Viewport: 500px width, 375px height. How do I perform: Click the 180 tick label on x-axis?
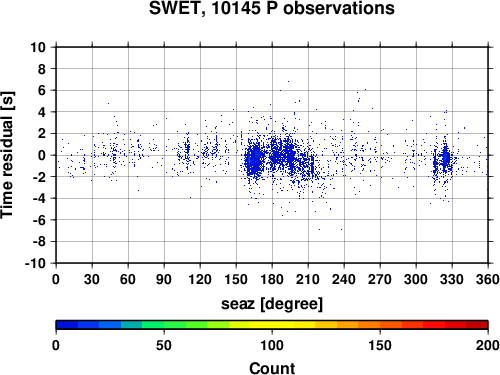272,279
